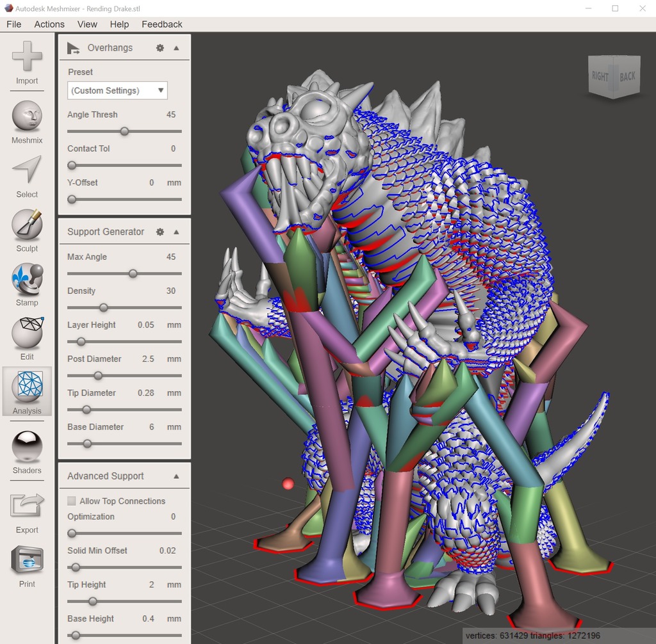Choose the Stamp tool
The width and height of the screenshot is (656, 644).
(27, 279)
